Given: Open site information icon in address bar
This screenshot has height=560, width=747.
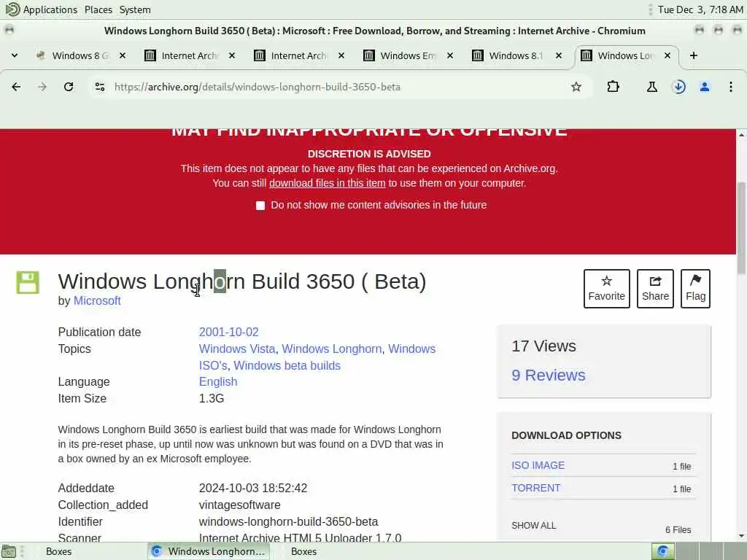Looking at the screenshot, I should 99,87.
